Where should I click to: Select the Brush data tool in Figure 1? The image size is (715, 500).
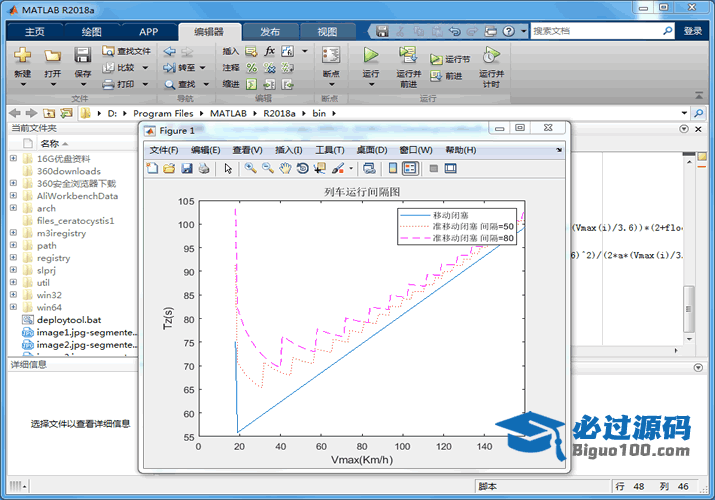[338, 169]
